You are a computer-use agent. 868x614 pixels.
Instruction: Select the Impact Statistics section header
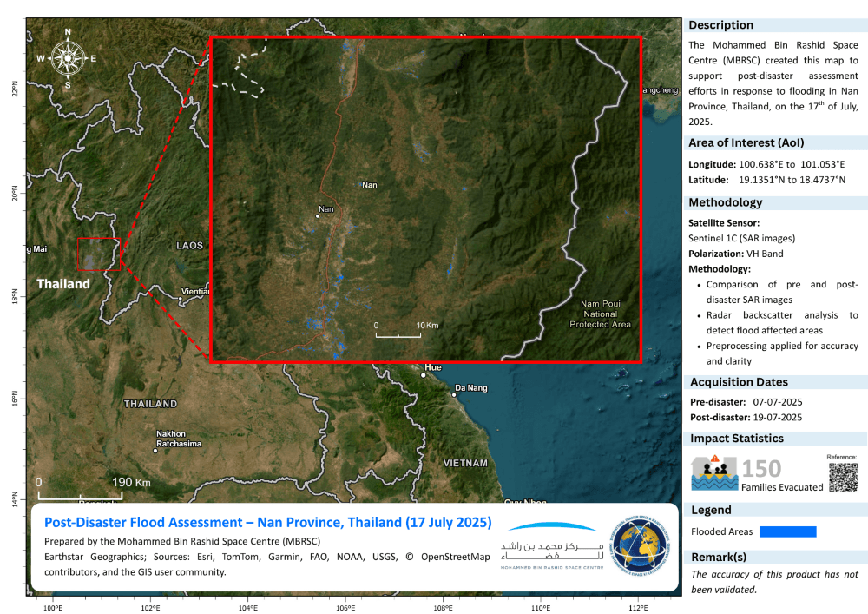(x=736, y=439)
